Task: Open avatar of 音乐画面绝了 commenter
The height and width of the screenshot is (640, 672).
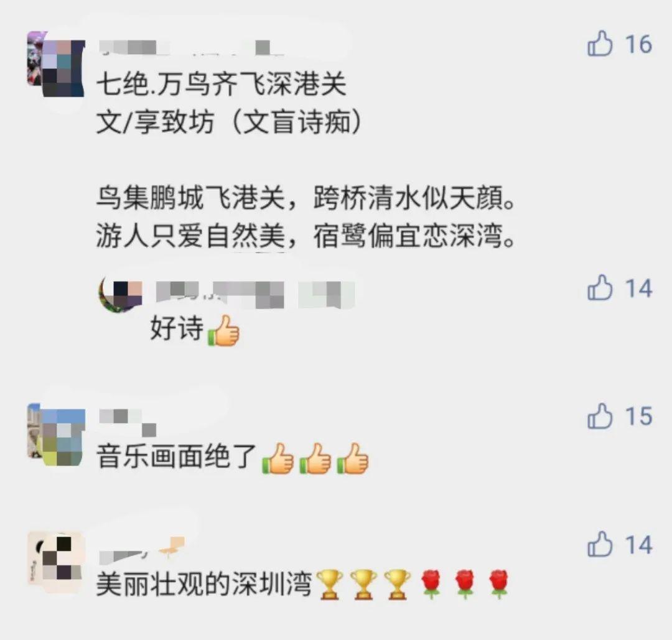Action: tap(56, 435)
